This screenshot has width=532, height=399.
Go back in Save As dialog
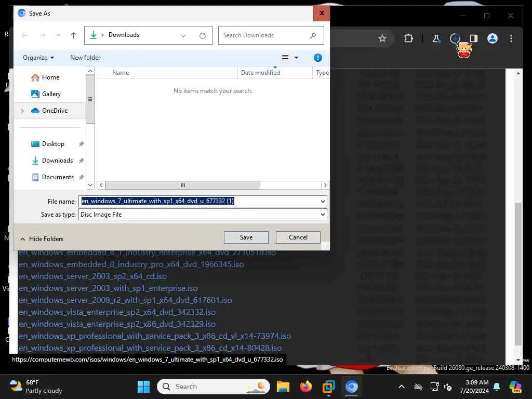point(25,35)
